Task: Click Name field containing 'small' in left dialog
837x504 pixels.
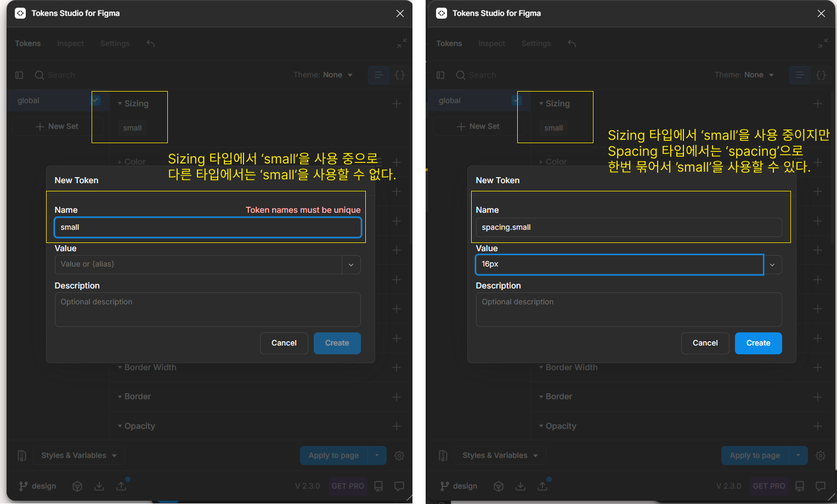Action: tap(208, 228)
